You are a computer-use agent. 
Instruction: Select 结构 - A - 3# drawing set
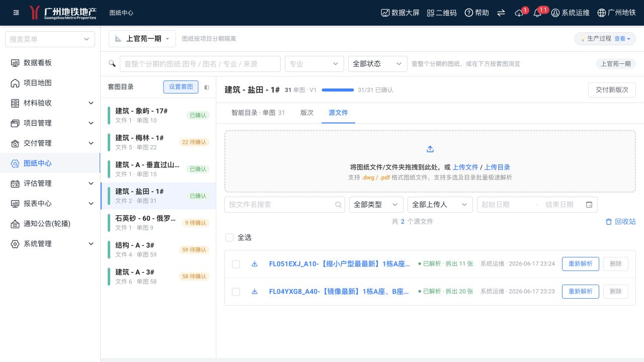pos(158,250)
